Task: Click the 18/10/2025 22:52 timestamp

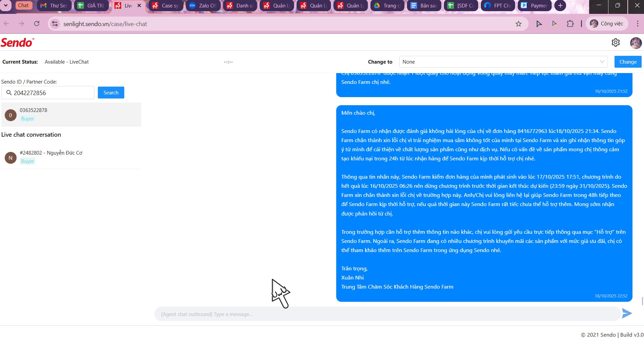Action: click(x=611, y=296)
